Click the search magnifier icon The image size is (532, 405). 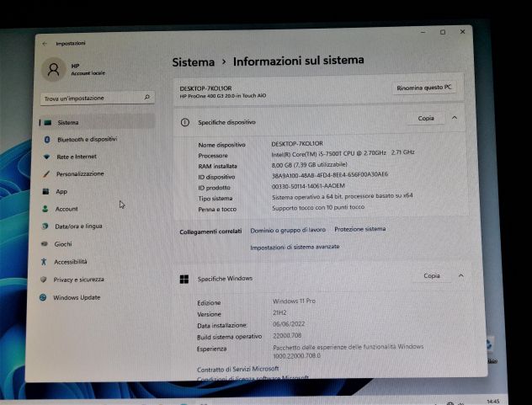click(147, 97)
